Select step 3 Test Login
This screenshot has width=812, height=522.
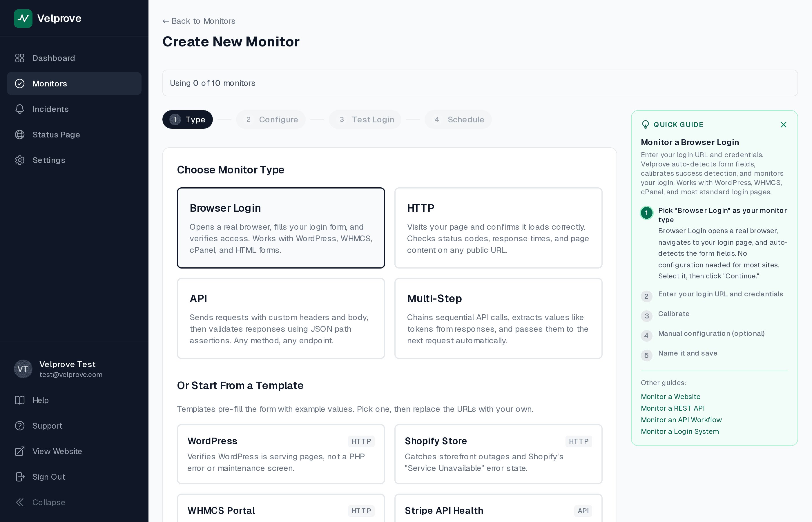pos(365,119)
